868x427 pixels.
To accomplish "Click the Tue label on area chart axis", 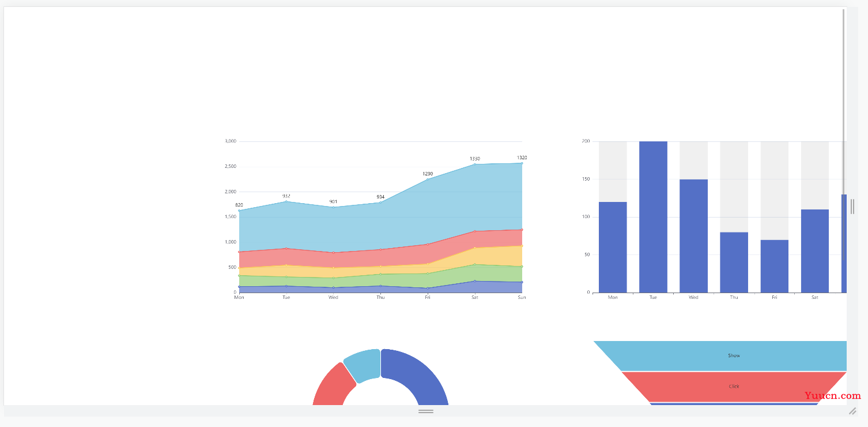I will click(286, 298).
